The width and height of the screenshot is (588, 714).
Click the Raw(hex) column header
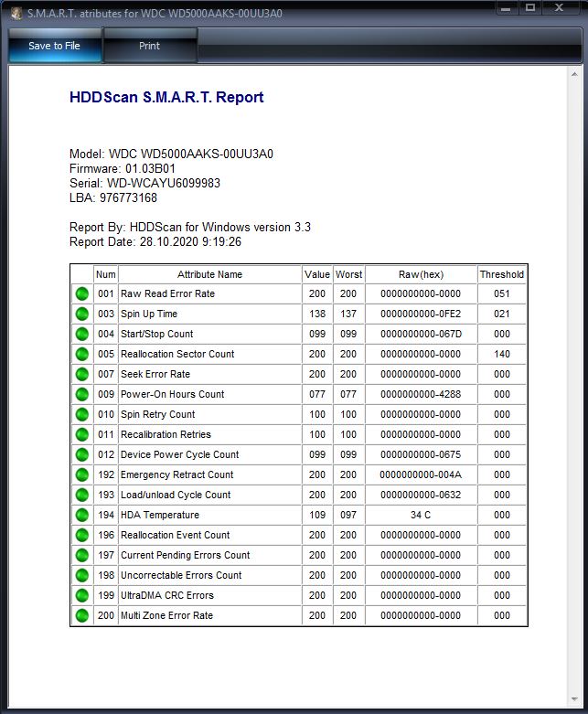tap(422, 274)
